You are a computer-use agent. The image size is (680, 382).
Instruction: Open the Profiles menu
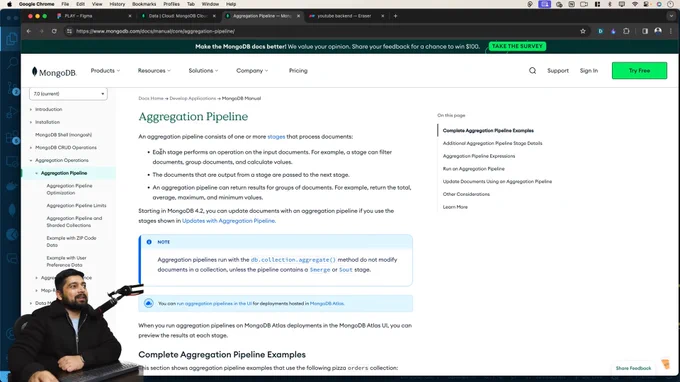171,4
